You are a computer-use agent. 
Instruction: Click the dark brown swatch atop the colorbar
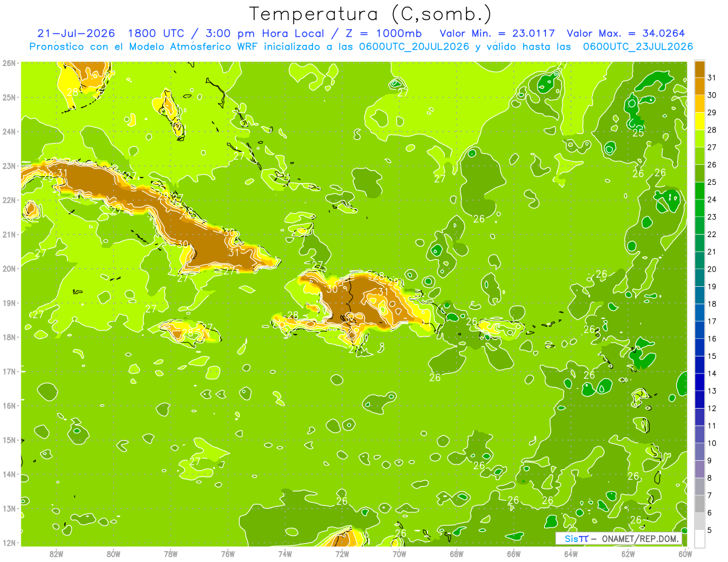tap(699, 69)
